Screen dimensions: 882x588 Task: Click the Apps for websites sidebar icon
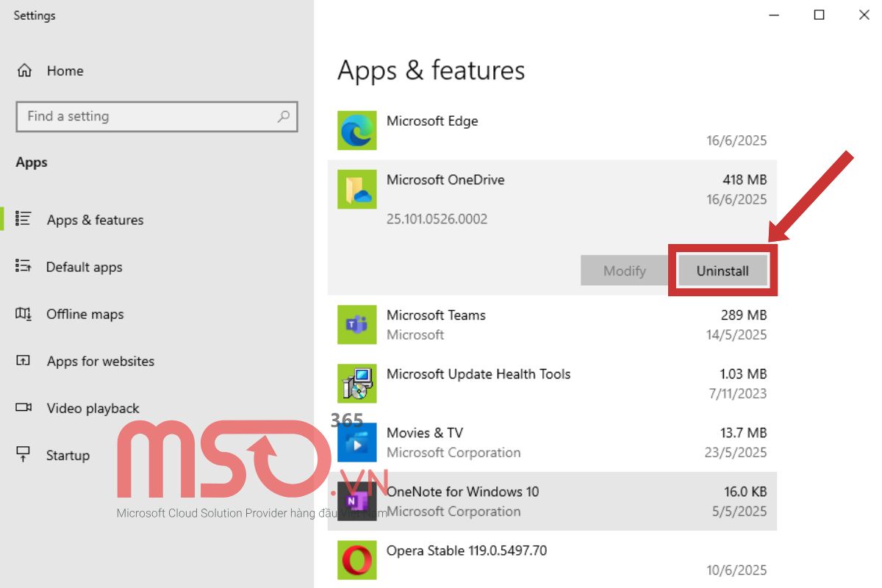pyautogui.click(x=24, y=361)
